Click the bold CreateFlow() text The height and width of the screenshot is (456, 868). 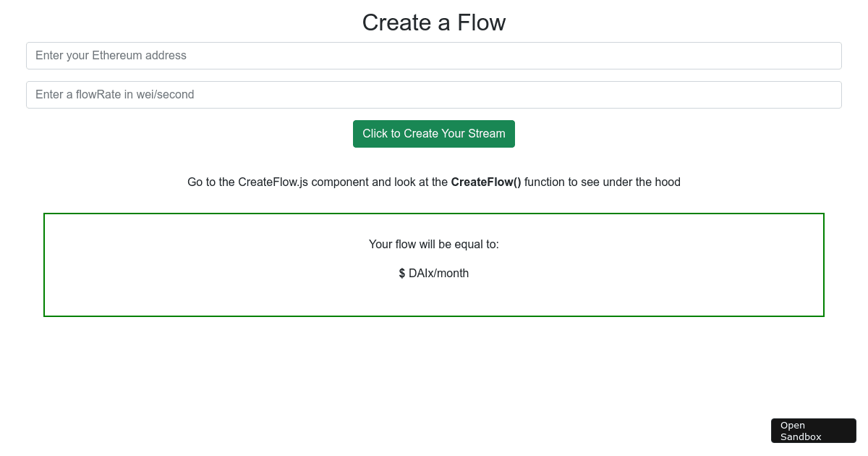[485, 182]
